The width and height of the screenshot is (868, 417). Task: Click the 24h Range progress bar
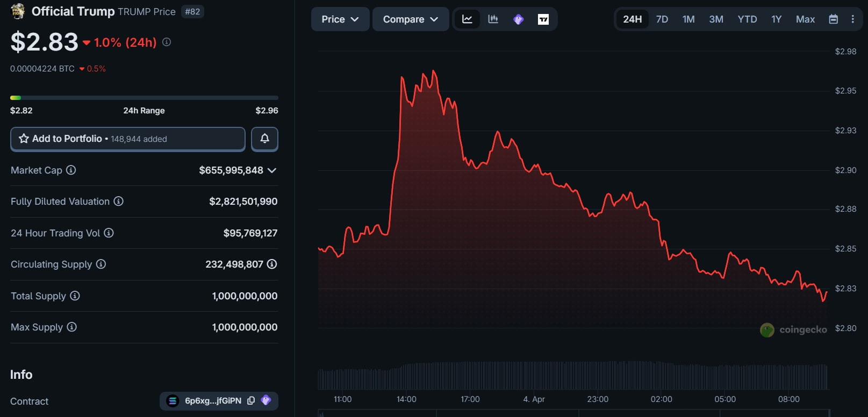click(x=144, y=98)
